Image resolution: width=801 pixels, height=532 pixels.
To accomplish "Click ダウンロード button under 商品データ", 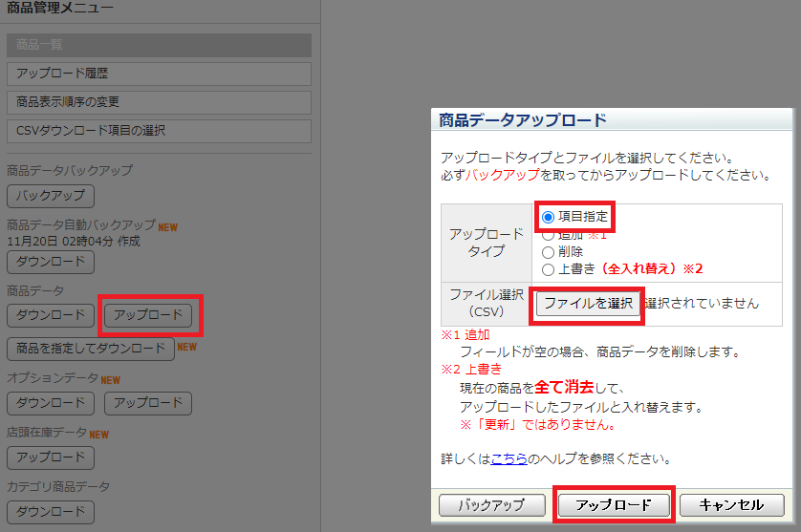I will coord(51,315).
